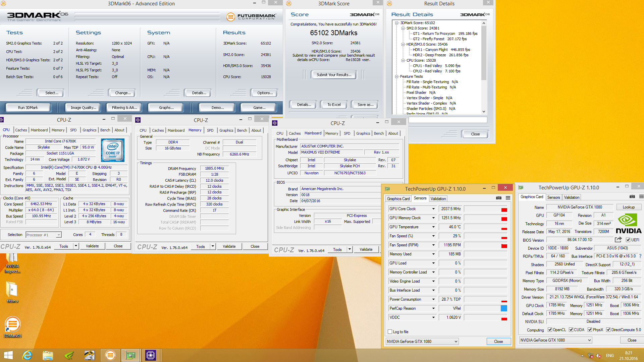Click Validate in the Memory CPU-Z window

tap(229, 246)
